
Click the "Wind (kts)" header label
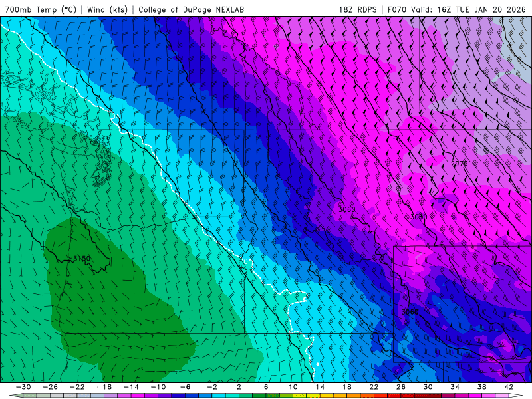point(107,9)
